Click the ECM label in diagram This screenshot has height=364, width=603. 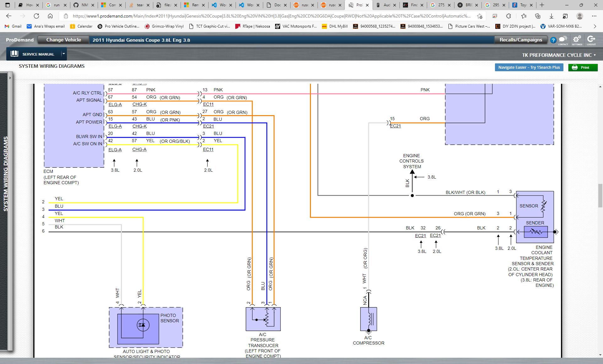coord(48,171)
